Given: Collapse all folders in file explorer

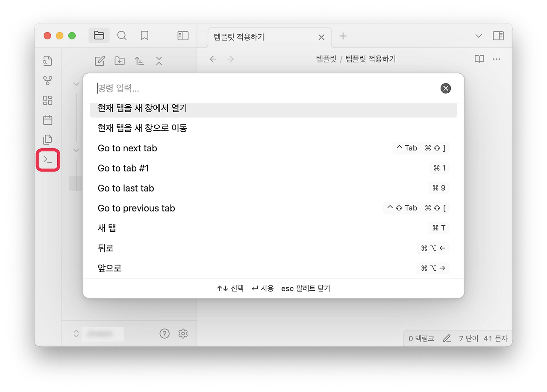Looking at the screenshot, I should [x=159, y=61].
